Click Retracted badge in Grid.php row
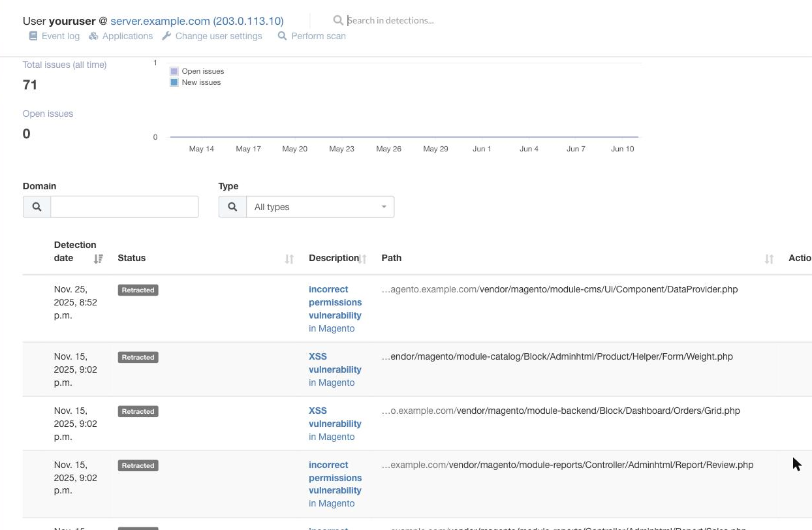 138,411
